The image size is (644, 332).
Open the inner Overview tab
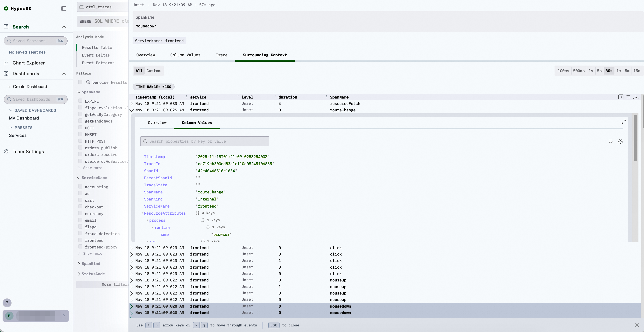pyautogui.click(x=157, y=123)
